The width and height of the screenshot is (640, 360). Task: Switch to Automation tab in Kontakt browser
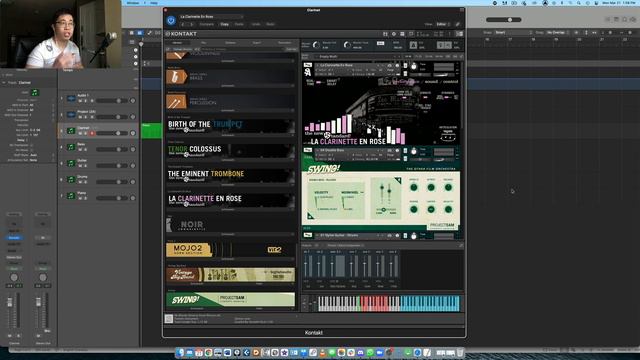[284, 42]
